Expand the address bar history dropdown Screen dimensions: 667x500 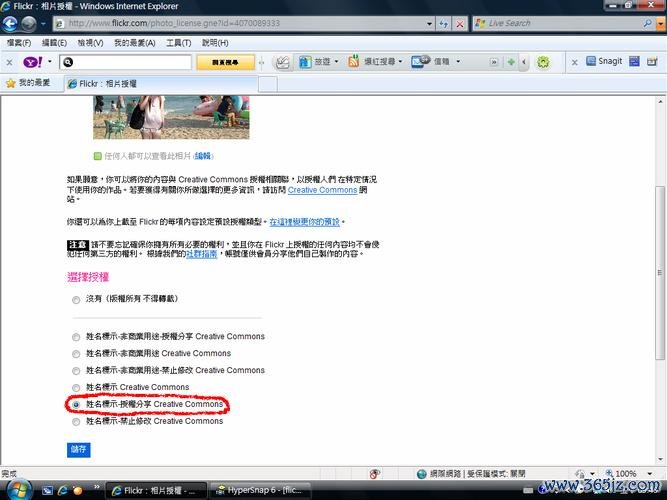point(430,24)
